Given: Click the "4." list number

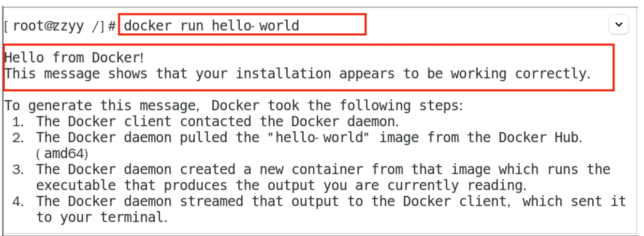Looking at the screenshot, I should point(18,201).
